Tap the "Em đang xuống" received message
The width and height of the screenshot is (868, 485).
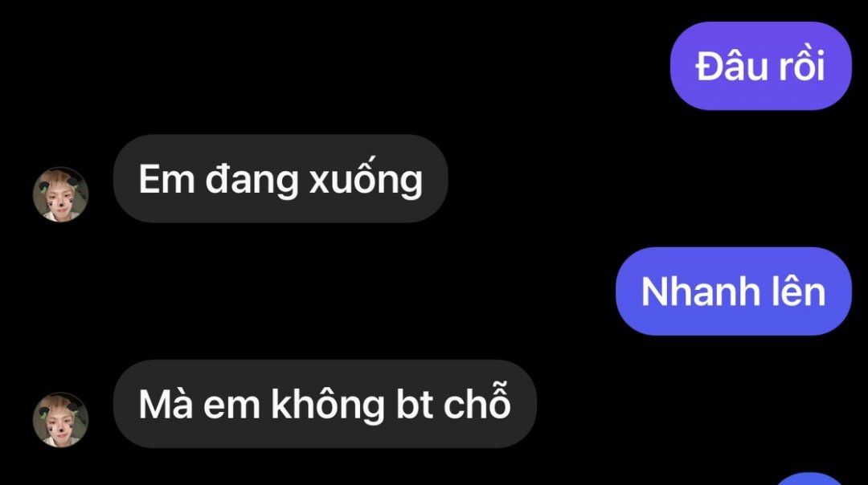pyautogui.click(x=280, y=178)
